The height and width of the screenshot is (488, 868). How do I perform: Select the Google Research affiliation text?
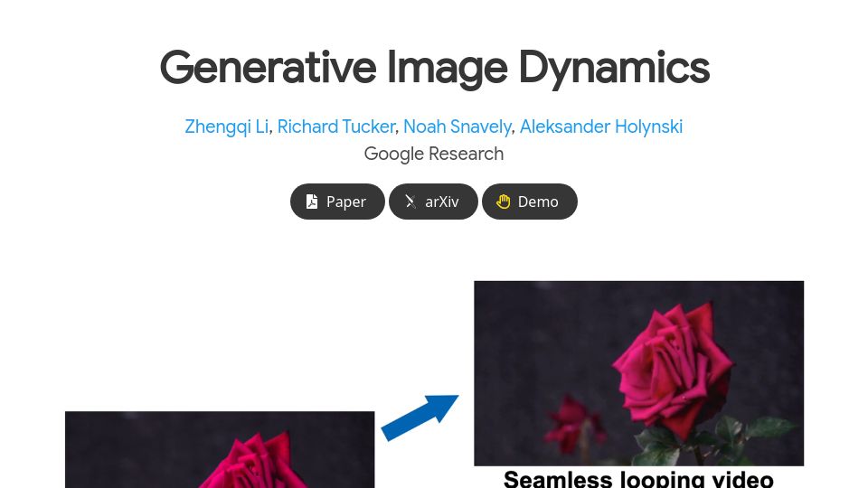(434, 154)
